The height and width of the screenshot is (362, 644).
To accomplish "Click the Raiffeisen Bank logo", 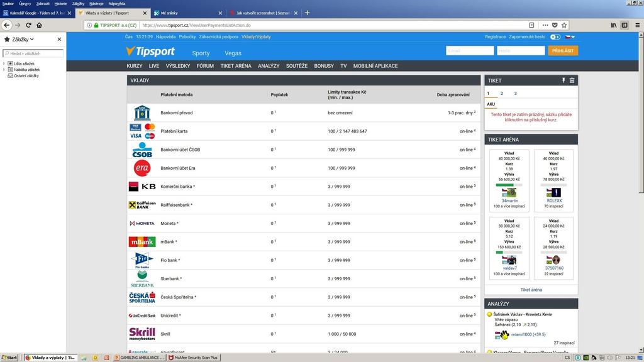I will click(x=142, y=205).
